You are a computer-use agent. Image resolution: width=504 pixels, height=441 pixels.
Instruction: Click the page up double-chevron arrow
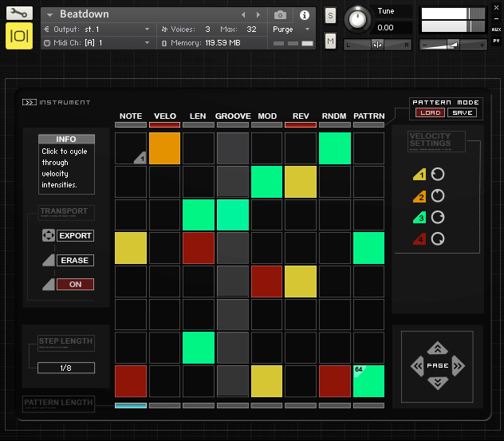click(x=436, y=348)
